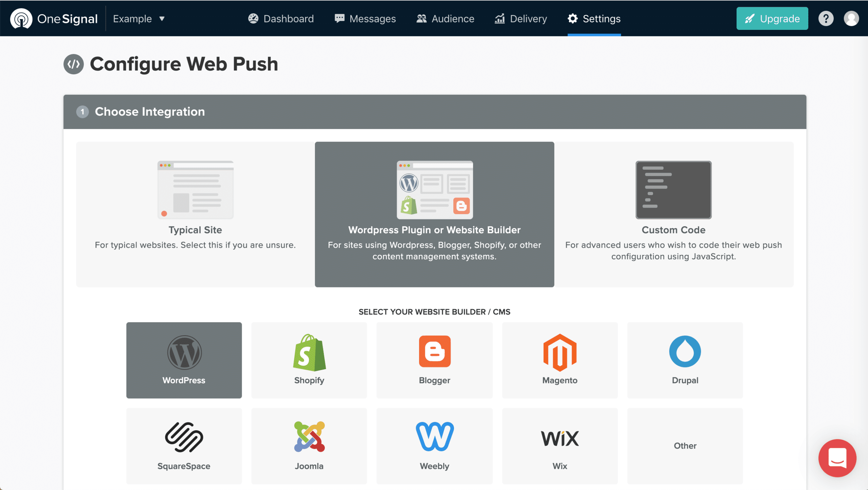This screenshot has height=490, width=868.
Task: Click the user profile avatar icon
Action: click(x=849, y=18)
